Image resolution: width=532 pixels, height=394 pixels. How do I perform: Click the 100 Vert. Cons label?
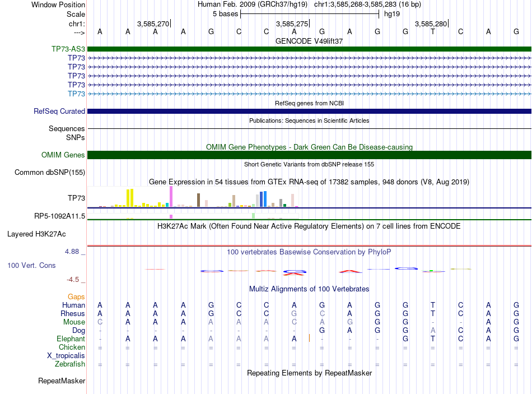click(31, 266)
